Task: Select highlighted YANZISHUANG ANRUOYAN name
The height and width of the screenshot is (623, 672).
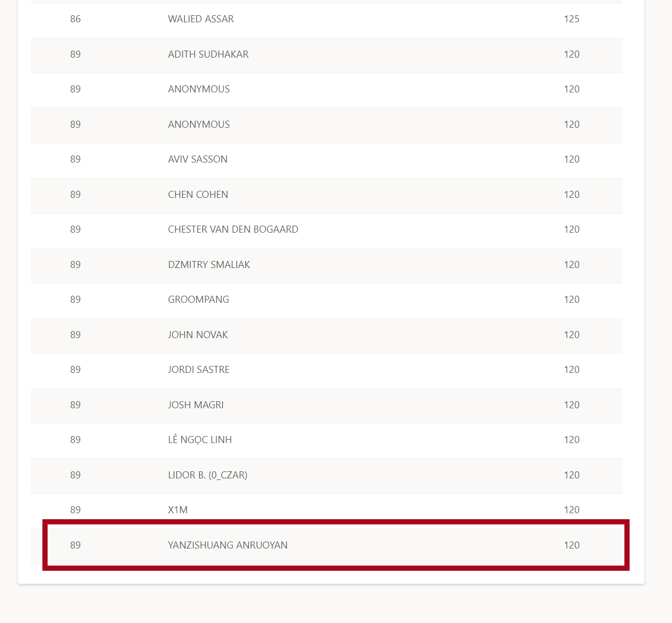Action: [x=227, y=545]
